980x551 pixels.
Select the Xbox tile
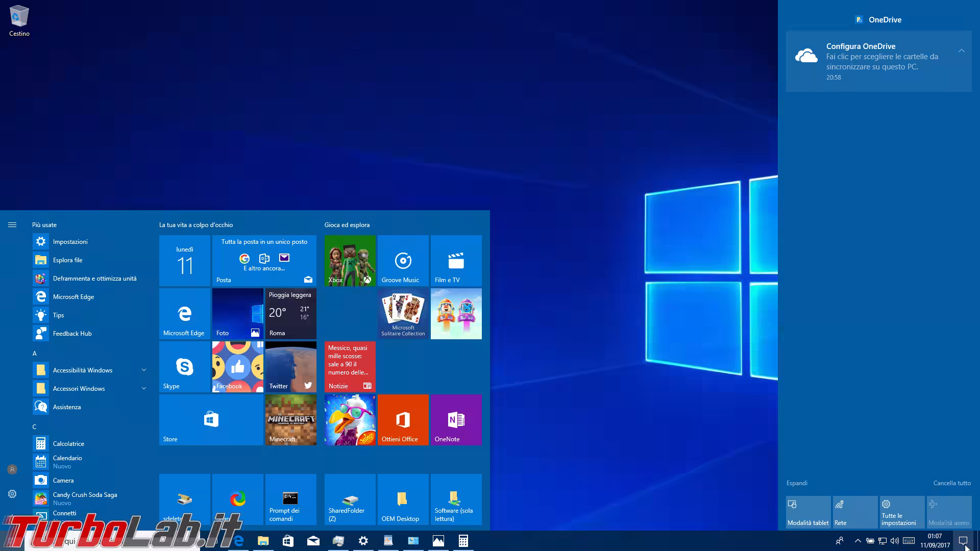coord(350,261)
